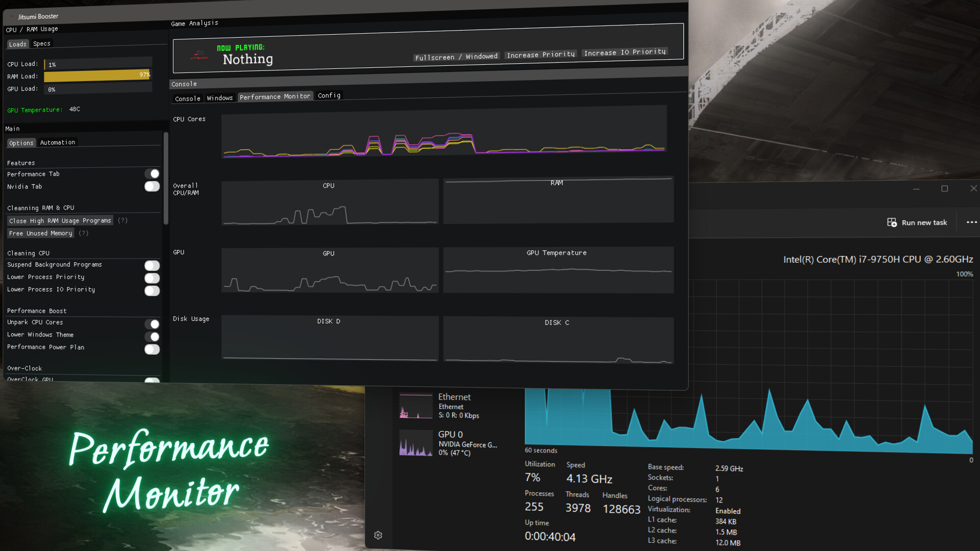The height and width of the screenshot is (551, 980).
Task: Enable Suspend Background Programs
Action: [x=152, y=265]
